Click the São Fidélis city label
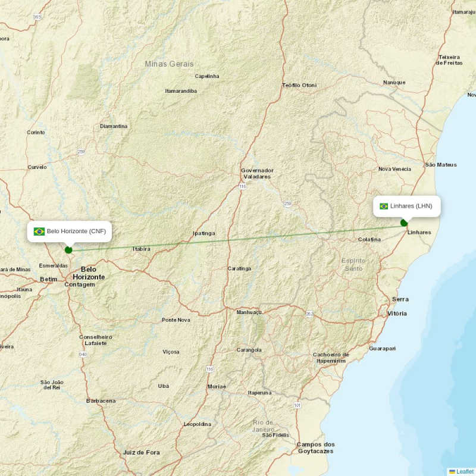This screenshot has width=476, height=476. [275, 436]
